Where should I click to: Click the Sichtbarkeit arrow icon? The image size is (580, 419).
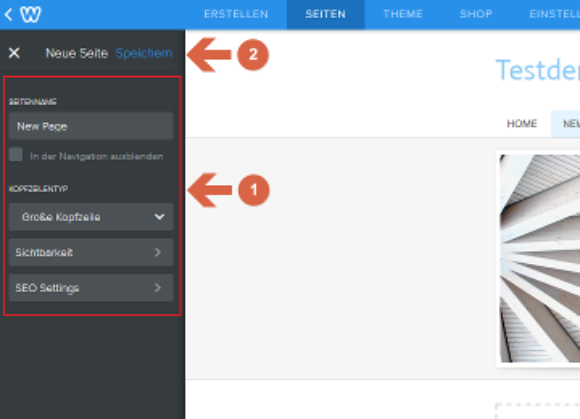pos(158,252)
